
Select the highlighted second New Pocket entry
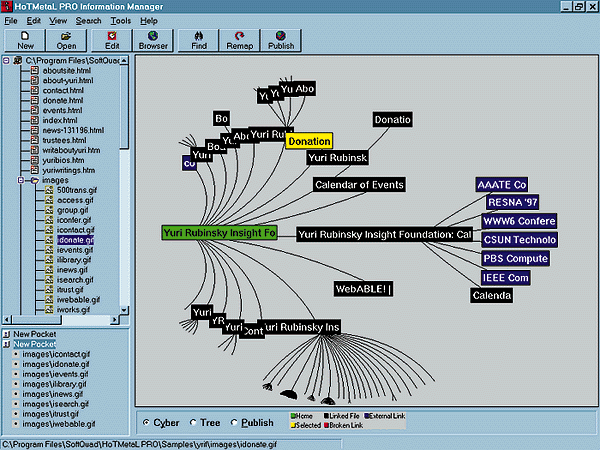34,344
